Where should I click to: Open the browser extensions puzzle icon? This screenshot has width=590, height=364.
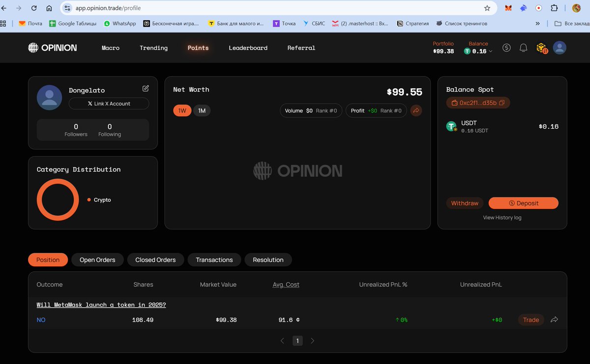pyautogui.click(x=554, y=8)
